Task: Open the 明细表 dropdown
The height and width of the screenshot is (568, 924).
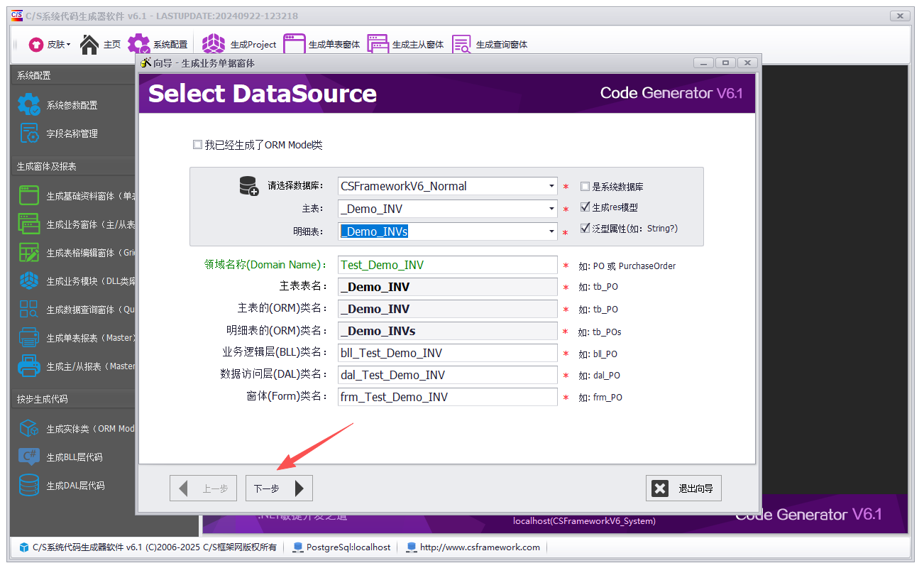Action: click(551, 231)
